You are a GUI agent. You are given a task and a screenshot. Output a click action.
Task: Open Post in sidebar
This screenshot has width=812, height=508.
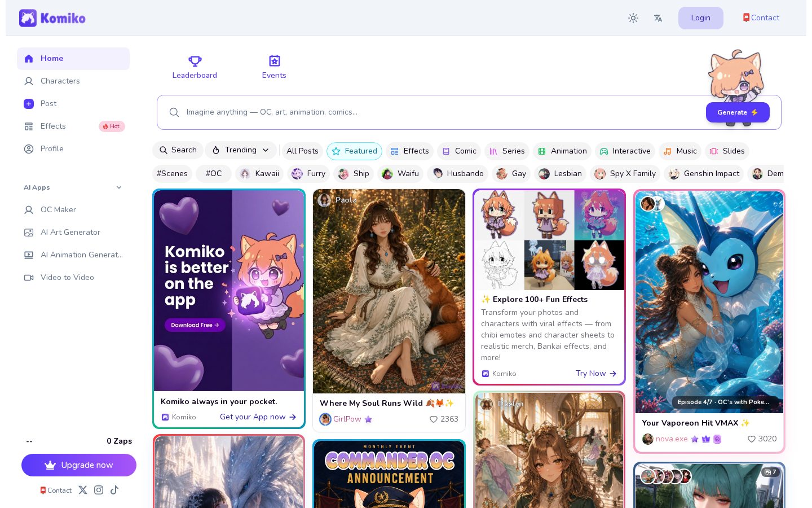[x=73, y=104]
